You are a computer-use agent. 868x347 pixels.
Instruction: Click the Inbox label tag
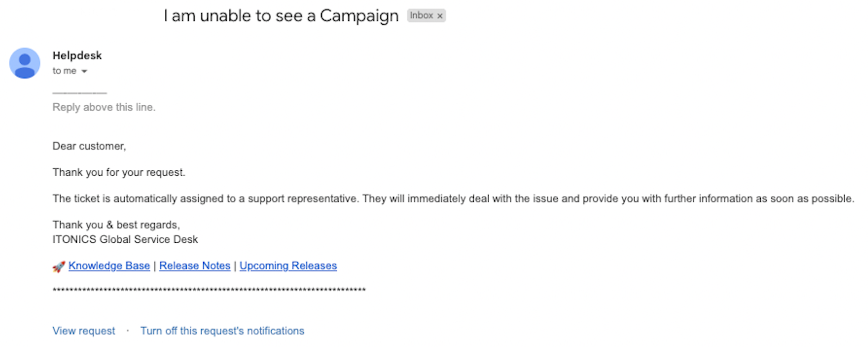[421, 16]
